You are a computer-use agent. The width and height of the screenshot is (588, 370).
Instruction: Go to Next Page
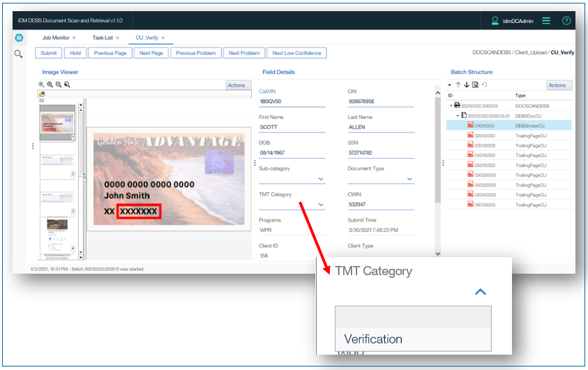click(x=151, y=53)
